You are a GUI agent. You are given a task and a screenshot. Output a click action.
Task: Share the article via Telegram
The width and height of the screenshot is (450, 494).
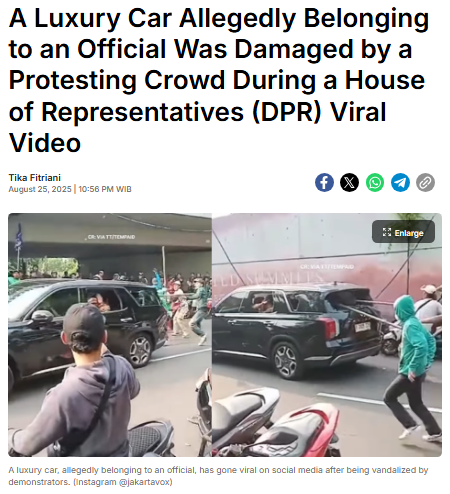tap(400, 182)
